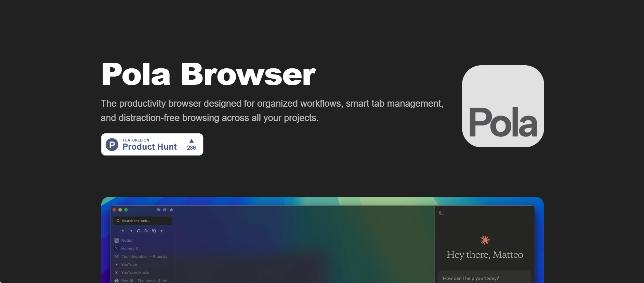Open the settings gear icon in sidebar
644x283 pixels.
click(171, 210)
